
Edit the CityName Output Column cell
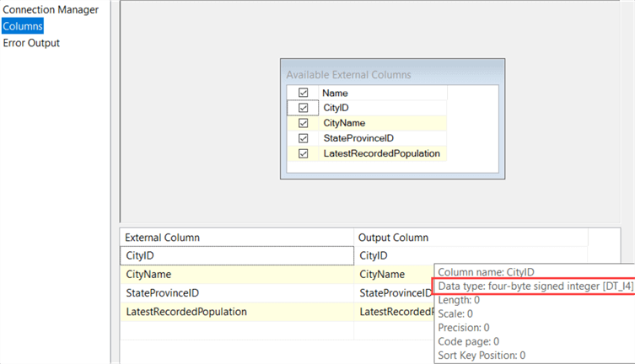click(x=394, y=274)
